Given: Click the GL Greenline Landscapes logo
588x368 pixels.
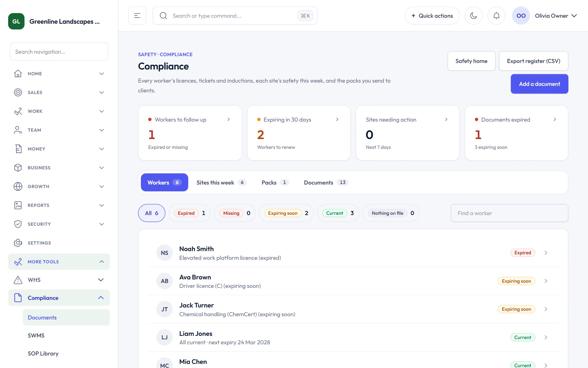Looking at the screenshot, I should (x=16, y=21).
